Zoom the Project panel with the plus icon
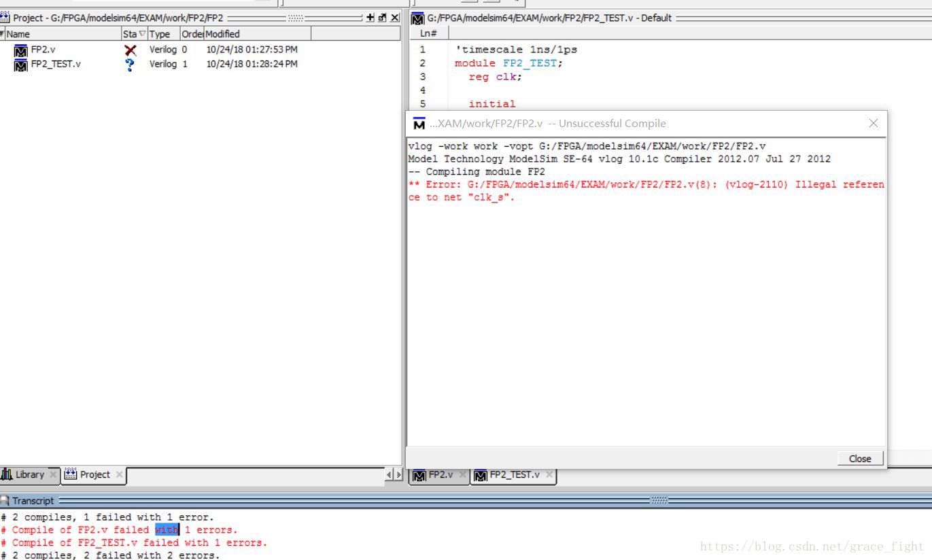 tap(370, 18)
